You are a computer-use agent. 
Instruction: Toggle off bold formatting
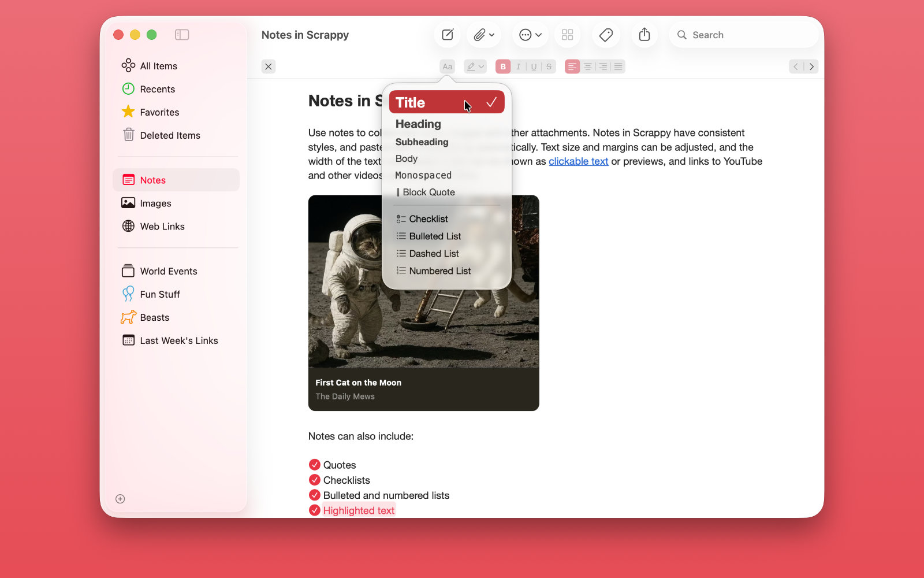pos(502,66)
